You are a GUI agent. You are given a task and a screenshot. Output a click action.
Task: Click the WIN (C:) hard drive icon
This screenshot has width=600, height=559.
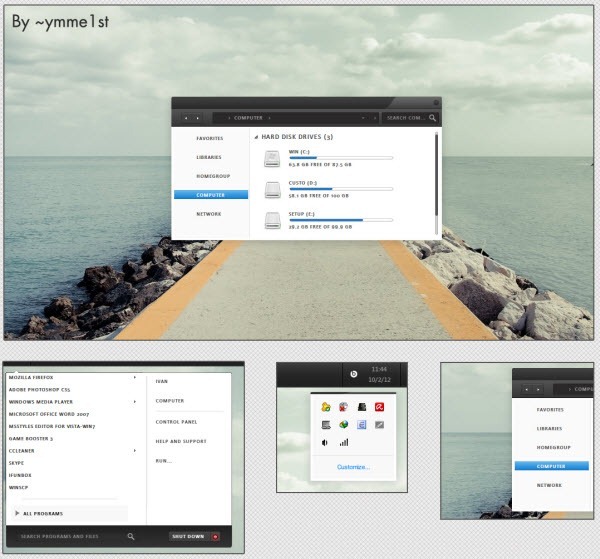(x=273, y=158)
